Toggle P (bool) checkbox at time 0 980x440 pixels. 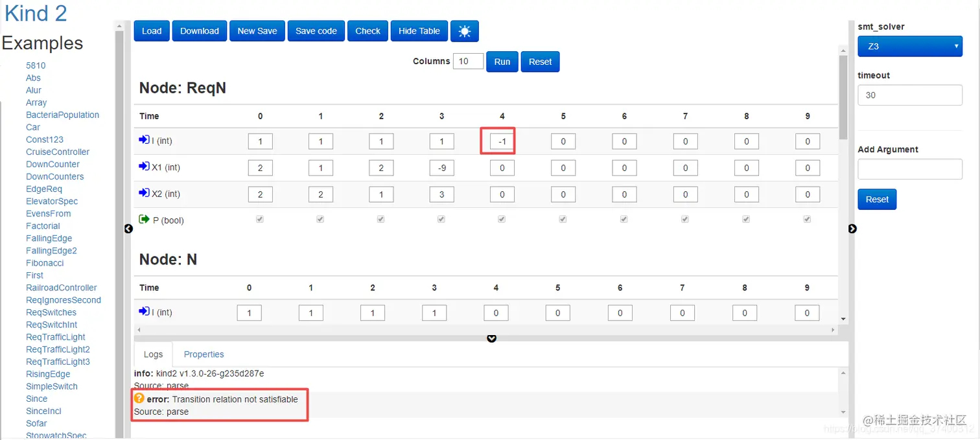click(260, 220)
